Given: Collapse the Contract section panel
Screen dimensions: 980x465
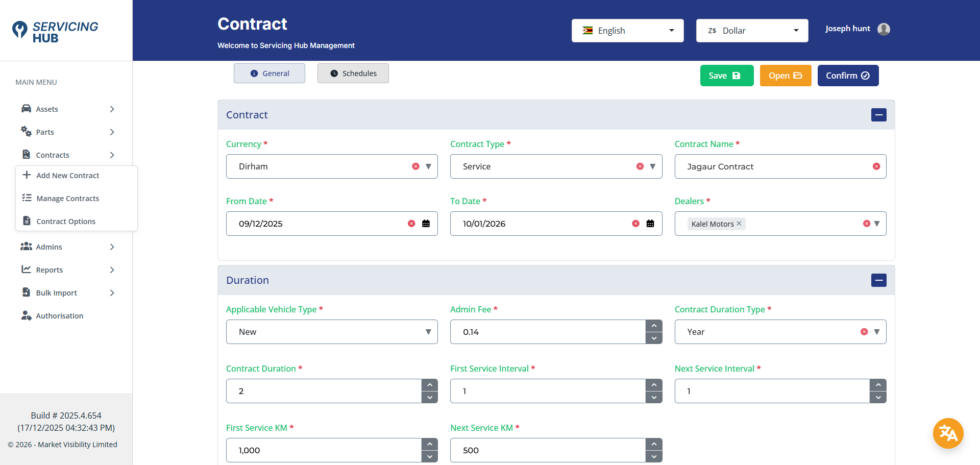Looking at the screenshot, I should (x=878, y=115).
